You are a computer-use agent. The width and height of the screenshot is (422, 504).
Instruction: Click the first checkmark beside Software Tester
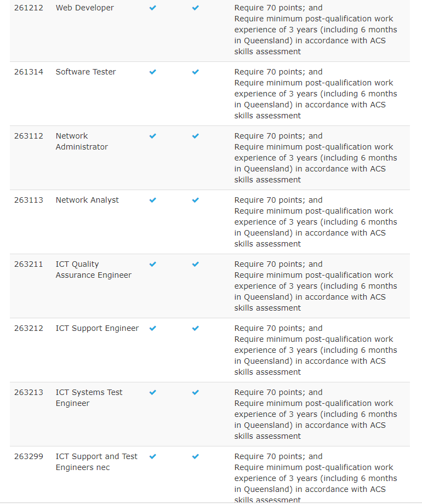tap(152, 72)
